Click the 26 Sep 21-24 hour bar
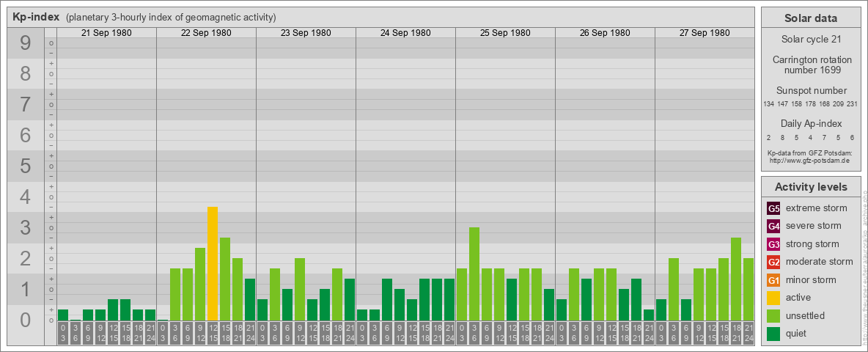The width and height of the screenshot is (868, 352). click(648, 315)
